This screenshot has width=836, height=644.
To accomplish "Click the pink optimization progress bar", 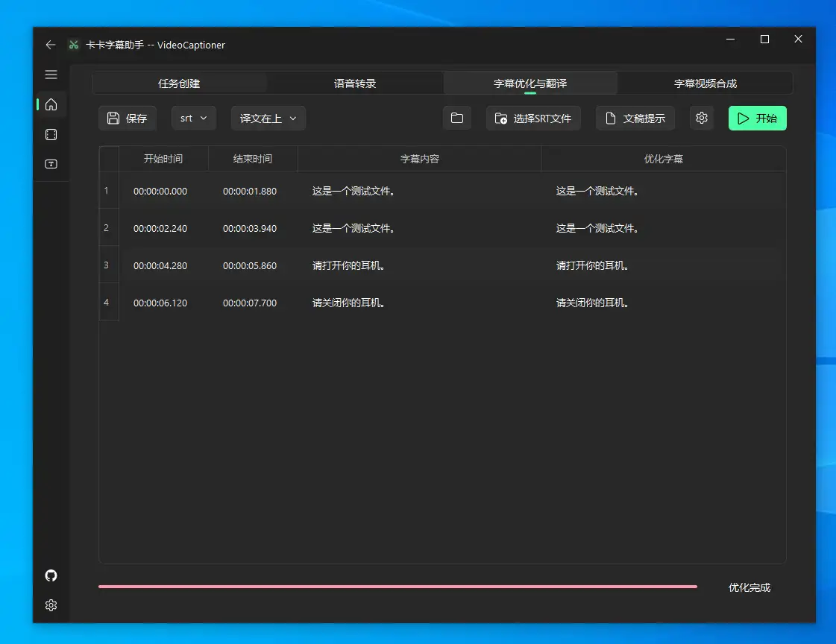I will pyautogui.click(x=397, y=587).
